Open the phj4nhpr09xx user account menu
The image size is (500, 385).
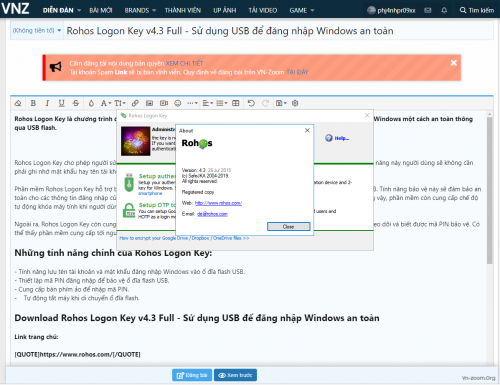[x=391, y=10]
